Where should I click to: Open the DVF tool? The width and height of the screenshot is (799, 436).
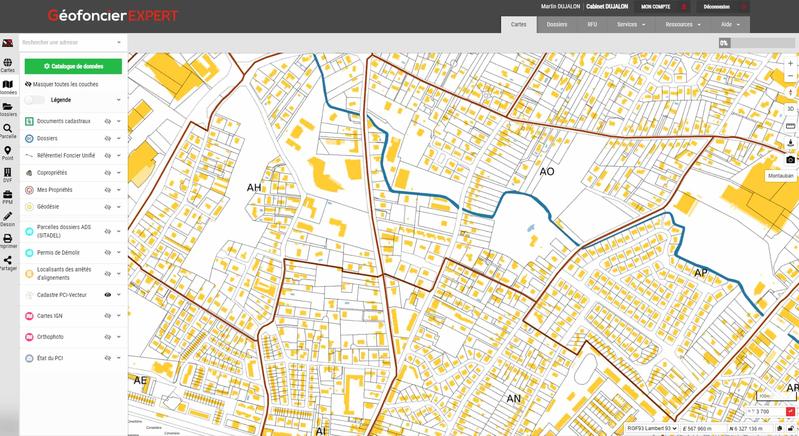(x=7, y=175)
